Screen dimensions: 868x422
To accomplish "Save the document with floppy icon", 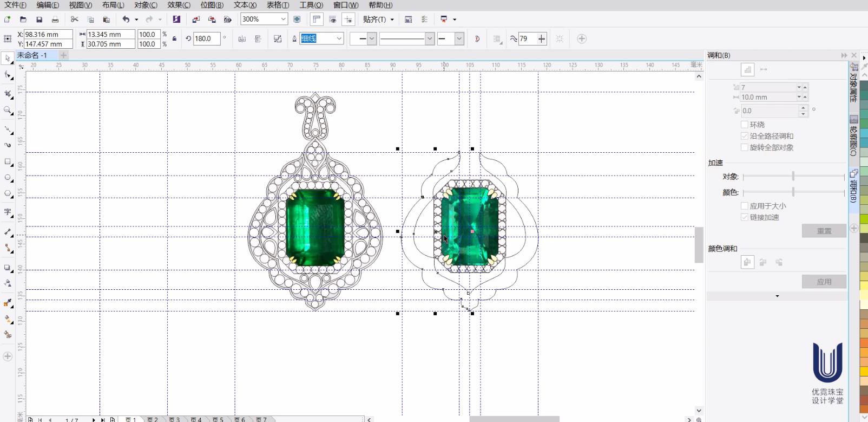I will tap(39, 20).
